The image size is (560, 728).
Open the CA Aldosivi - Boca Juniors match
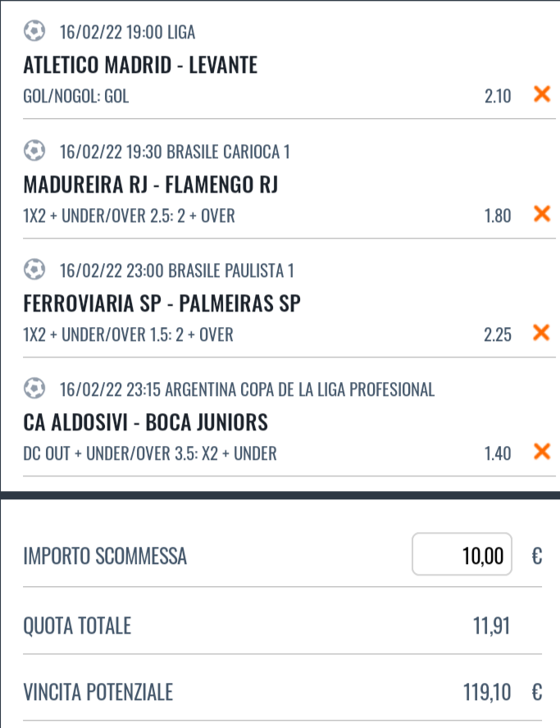(x=146, y=421)
